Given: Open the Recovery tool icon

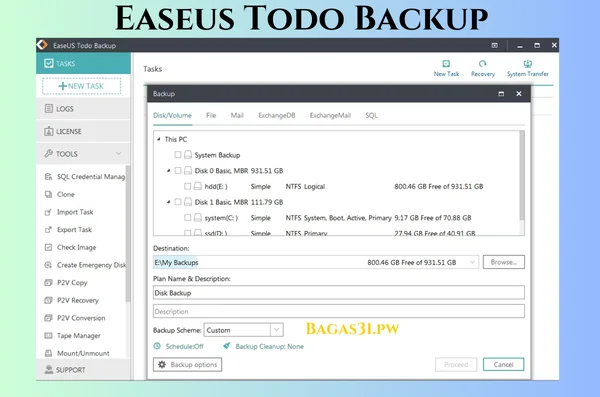Looking at the screenshot, I should tap(483, 64).
